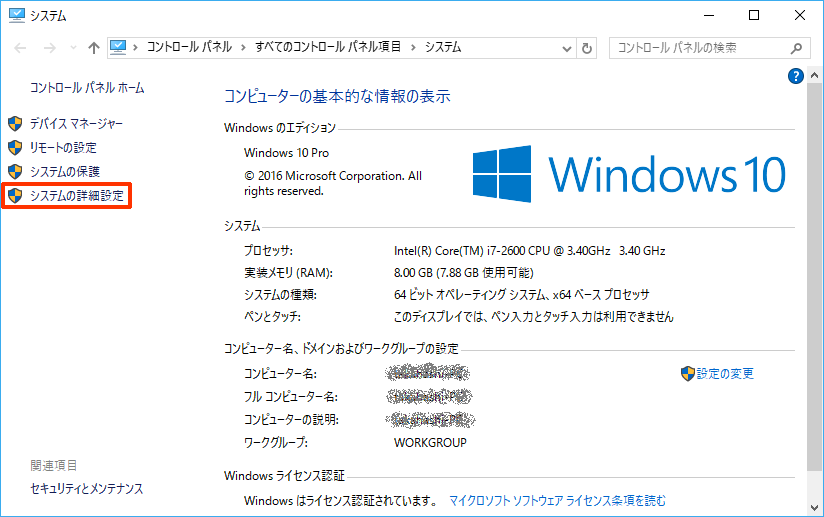
Task: Open recent locations dropdown arrow
Action: (73, 48)
